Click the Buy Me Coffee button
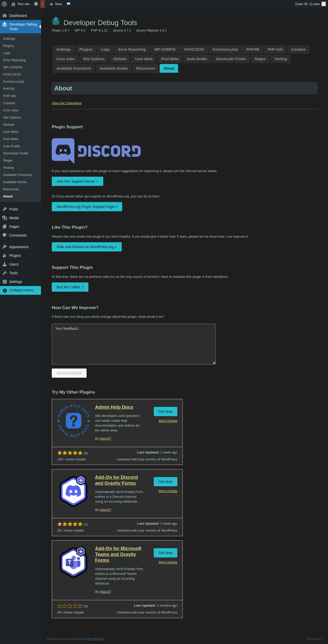 (70, 287)
